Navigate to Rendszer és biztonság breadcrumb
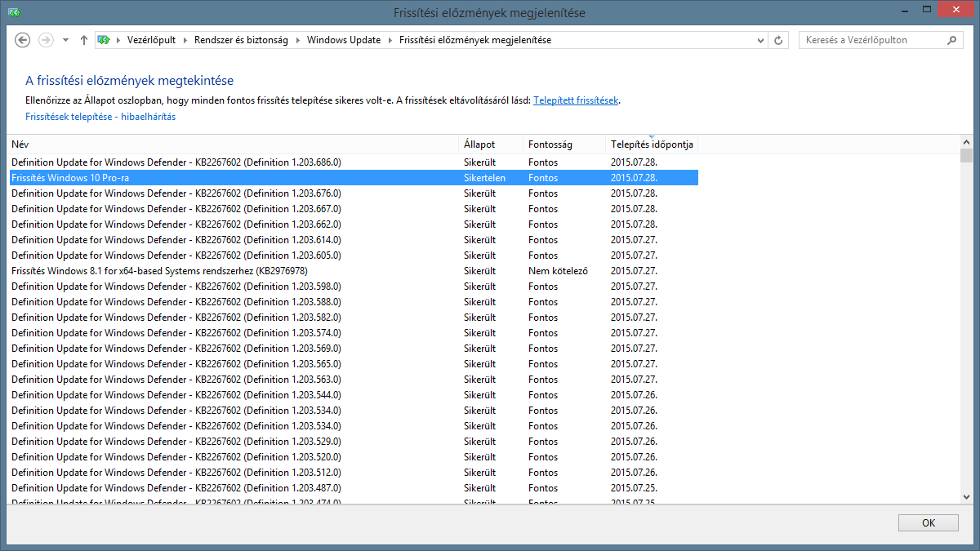 coord(241,40)
